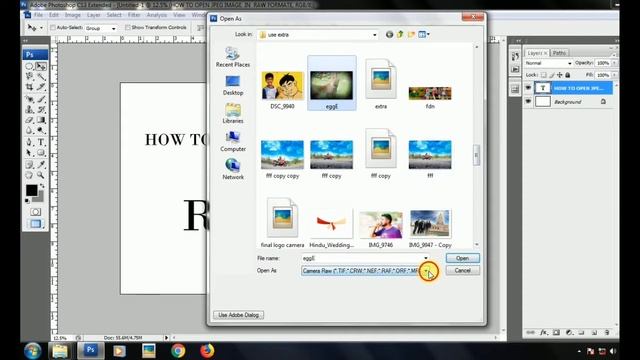Open the Edit menu
Image resolution: width=640 pixels, height=360 pixels.
[x=54, y=15]
